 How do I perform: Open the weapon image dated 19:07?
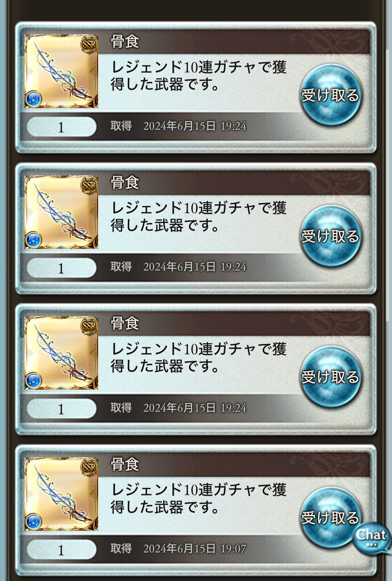61,493
